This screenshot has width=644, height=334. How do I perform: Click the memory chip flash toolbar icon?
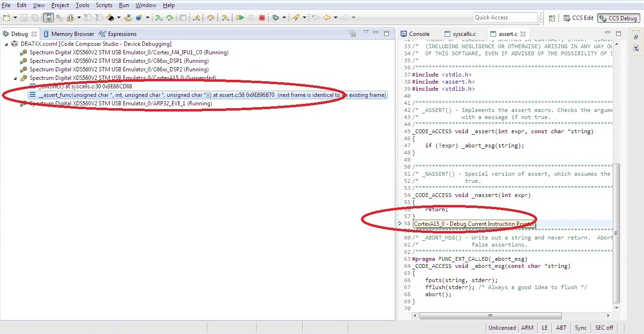[x=111, y=18]
